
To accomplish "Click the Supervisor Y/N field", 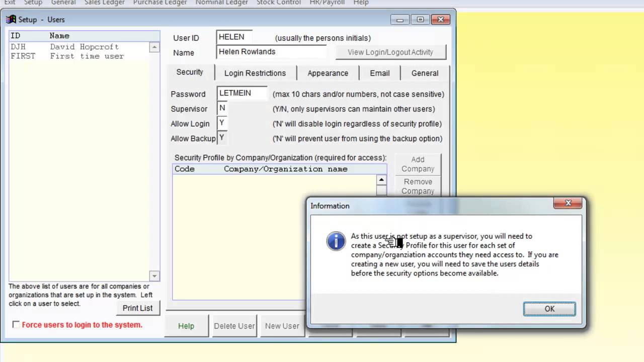I will click(x=222, y=108).
